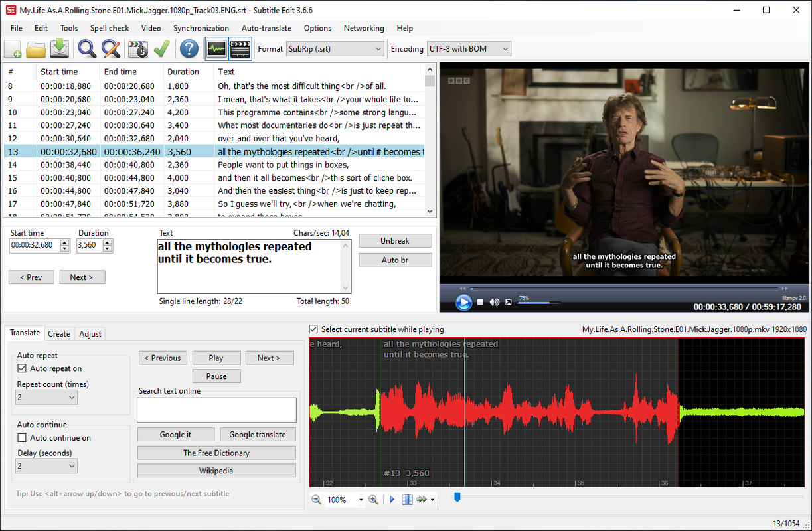The width and height of the screenshot is (812, 531).
Task: Toggle fullscreen video with the arrow icon
Action: click(509, 303)
